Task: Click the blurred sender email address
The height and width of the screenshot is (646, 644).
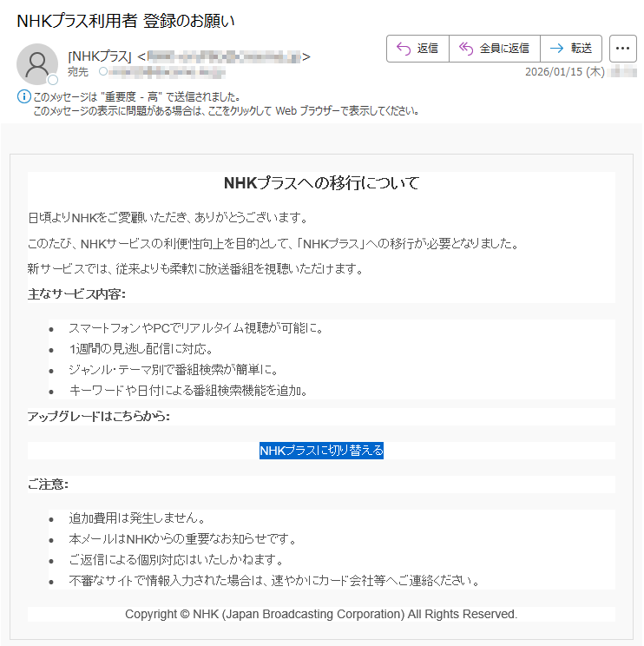Action: coord(223,57)
